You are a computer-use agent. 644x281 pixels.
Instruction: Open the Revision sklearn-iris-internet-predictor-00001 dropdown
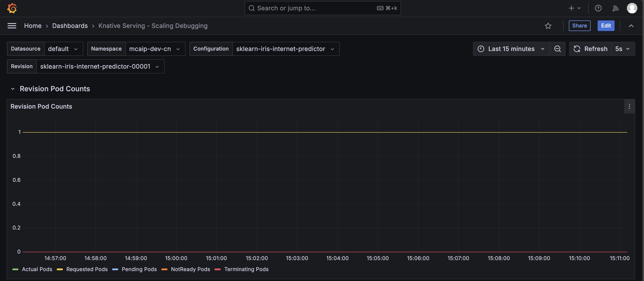100,66
